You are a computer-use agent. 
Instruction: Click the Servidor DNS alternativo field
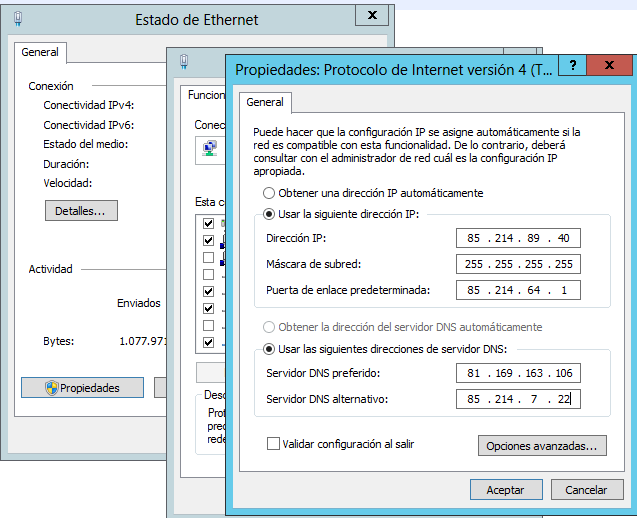518,399
